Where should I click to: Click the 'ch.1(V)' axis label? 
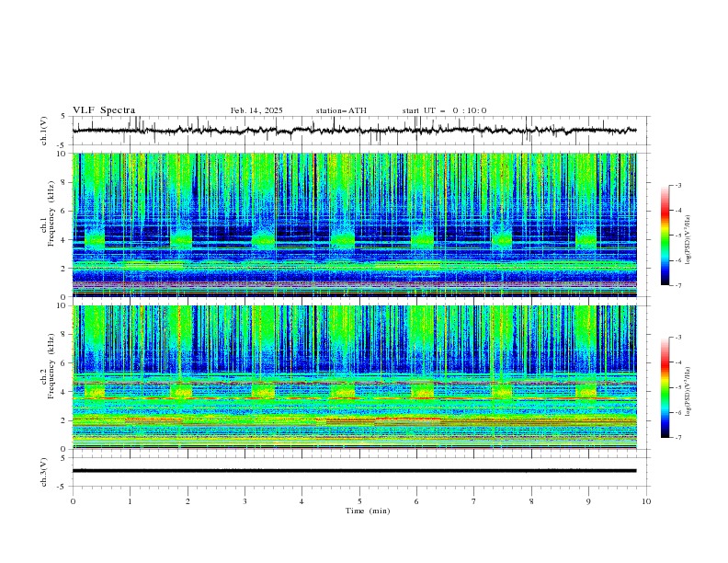[x=44, y=131]
